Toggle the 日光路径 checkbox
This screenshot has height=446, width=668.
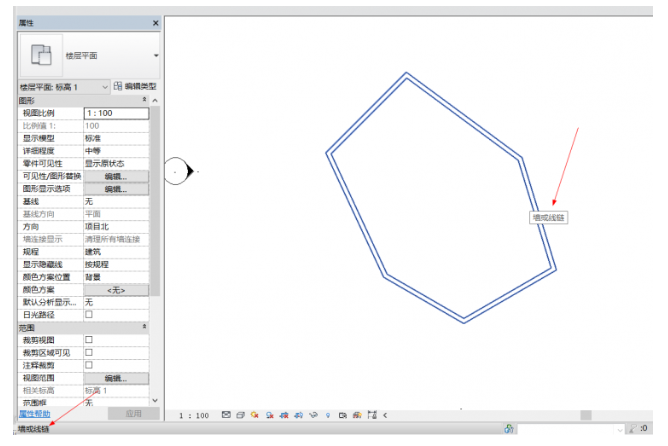(x=89, y=315)
